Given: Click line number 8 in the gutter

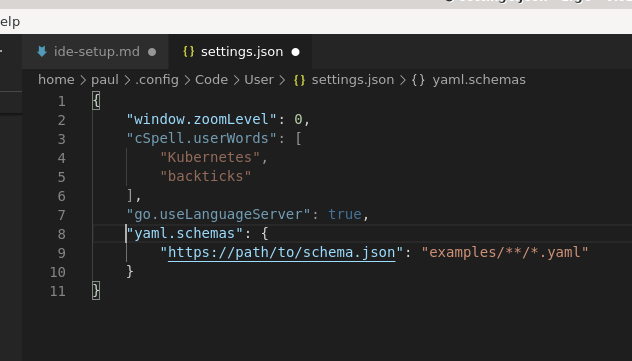Looking at the screenshot, I should coord(61,234).
